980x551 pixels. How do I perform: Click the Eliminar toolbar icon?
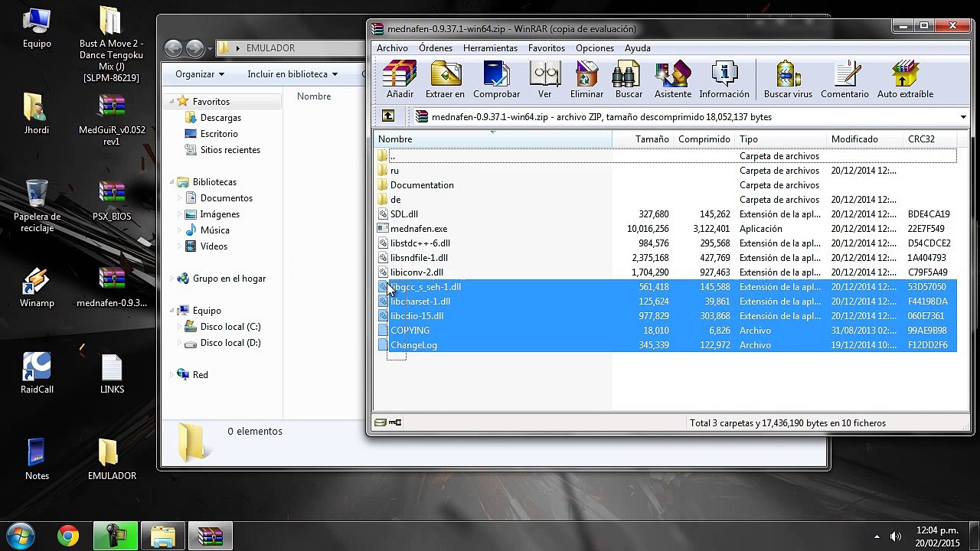[x=586, y=80]
